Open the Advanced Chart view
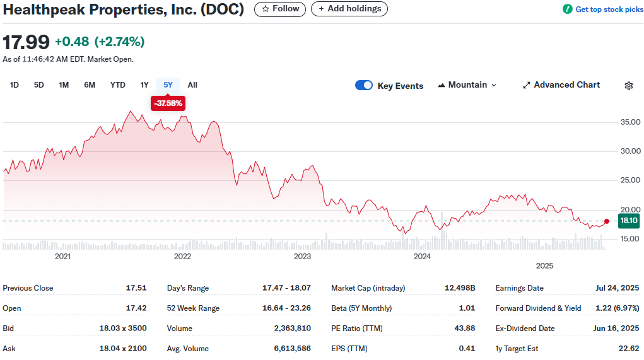This screenshot has height=360, width=644. pyautogui.click(x=561, y=85)
